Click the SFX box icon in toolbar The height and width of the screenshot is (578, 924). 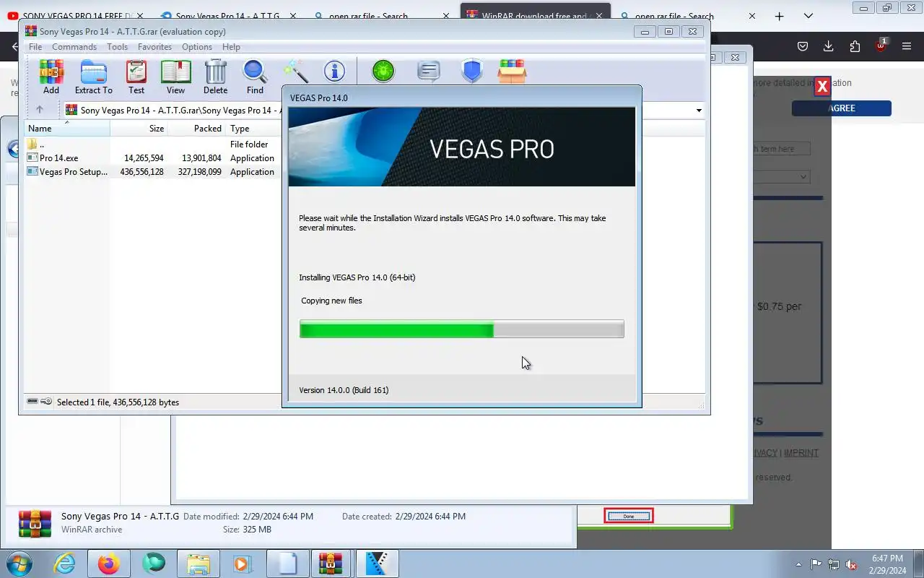[x=512, y=71]
